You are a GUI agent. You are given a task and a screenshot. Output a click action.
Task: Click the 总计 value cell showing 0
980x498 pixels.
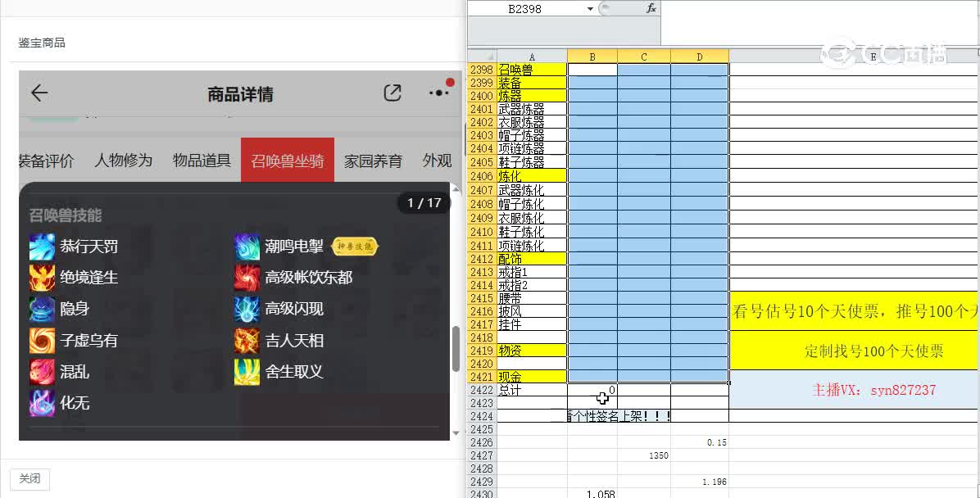[x=592, y=390]
